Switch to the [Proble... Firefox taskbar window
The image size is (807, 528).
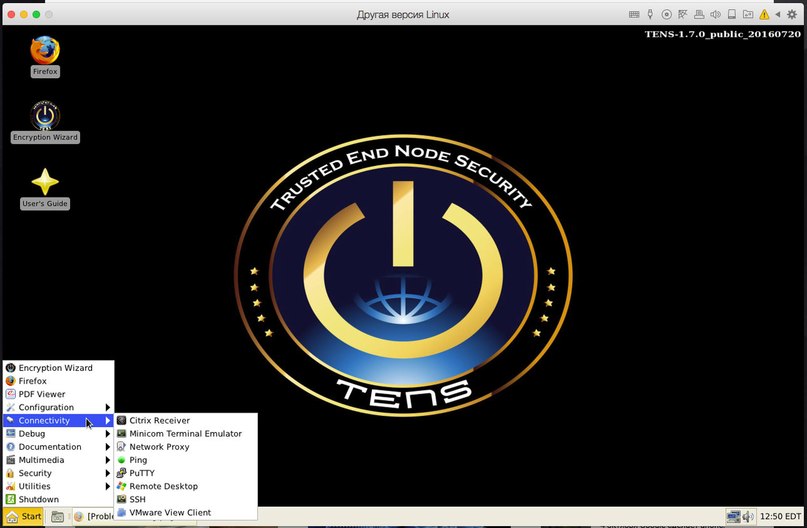pos(94,516)
